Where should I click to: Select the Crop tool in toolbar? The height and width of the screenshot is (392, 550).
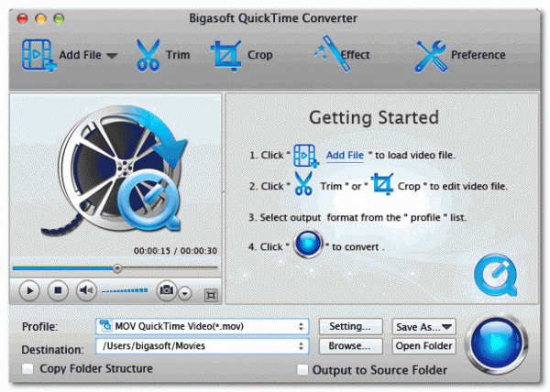tap(226, 55)
